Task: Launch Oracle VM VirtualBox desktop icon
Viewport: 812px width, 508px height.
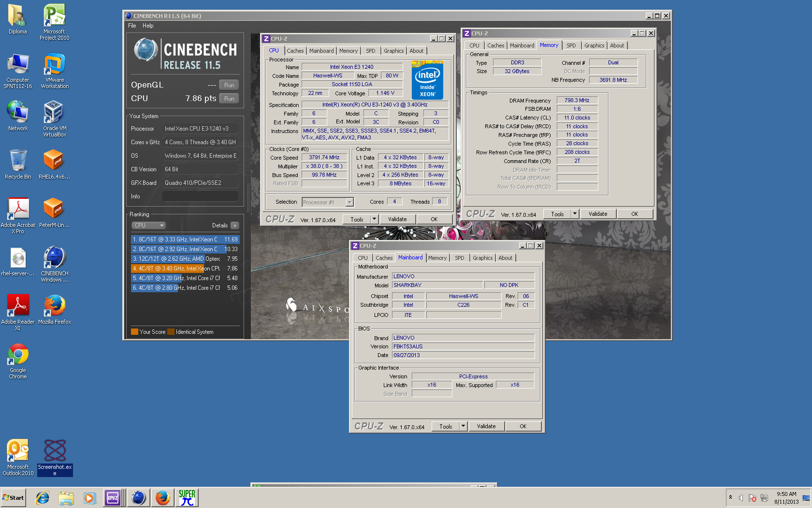Action: (x=54, y=119)
